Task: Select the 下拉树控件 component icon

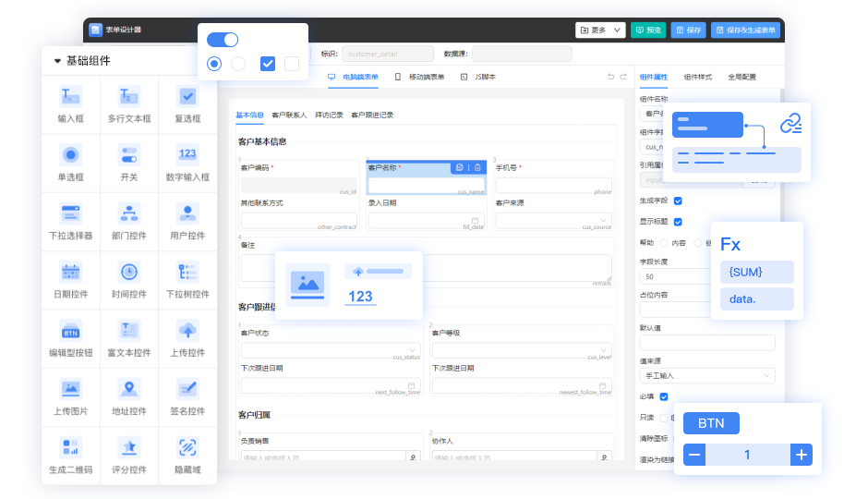Action: tap(187, 272)
